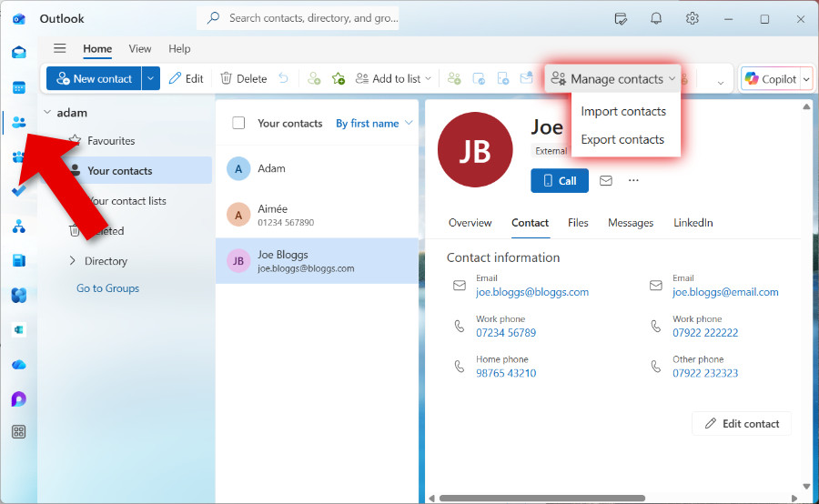
Task: Click the Undo arrow in the toolbar
Action: point(283,78)
